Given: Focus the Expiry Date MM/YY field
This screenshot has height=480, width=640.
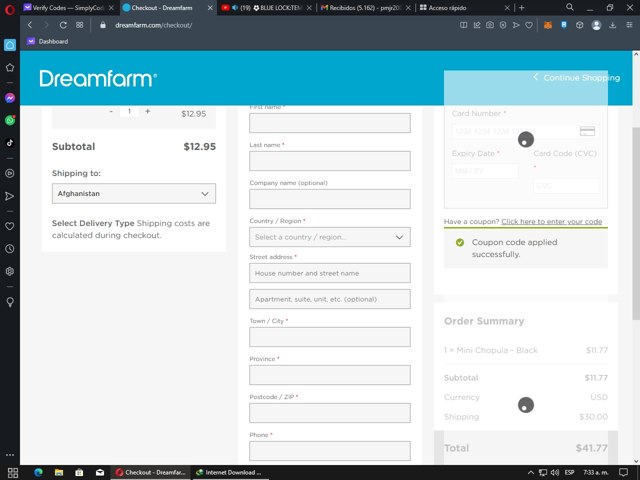Looking at the screenshot, I should [485, 171].
